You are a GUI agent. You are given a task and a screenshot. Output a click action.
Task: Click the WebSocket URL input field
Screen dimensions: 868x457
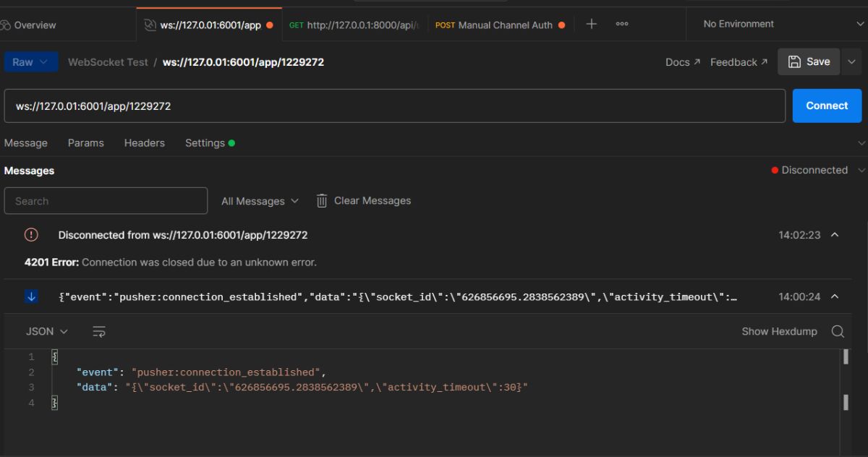pyautogui.click(x=395, y=106)
